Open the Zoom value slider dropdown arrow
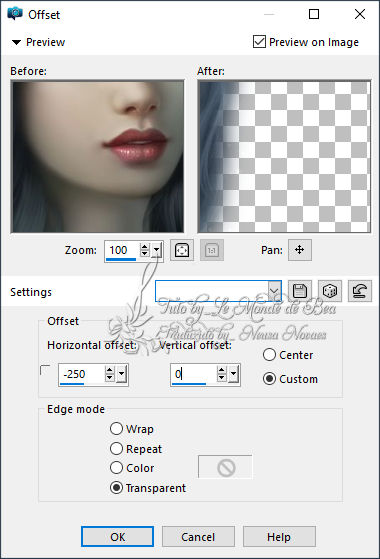Viewport: 380px width, 559px height. [156, 250]
